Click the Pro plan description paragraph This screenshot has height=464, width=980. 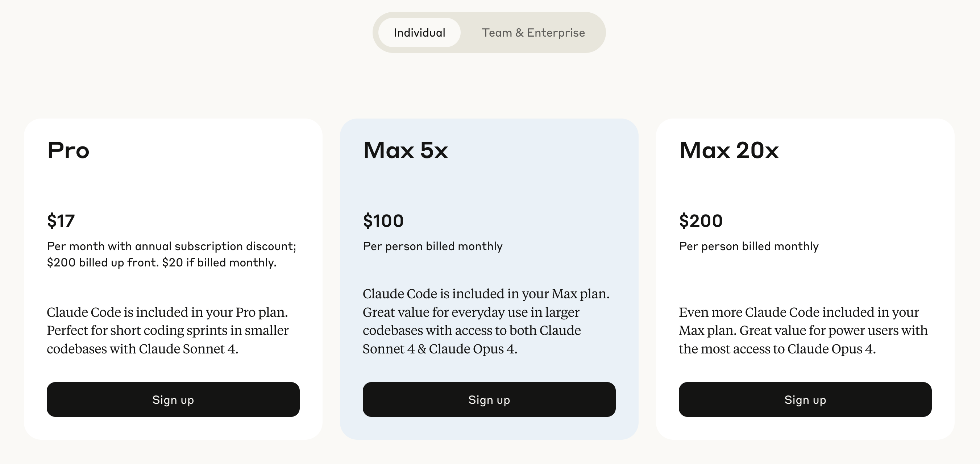(x=167, y=330)
